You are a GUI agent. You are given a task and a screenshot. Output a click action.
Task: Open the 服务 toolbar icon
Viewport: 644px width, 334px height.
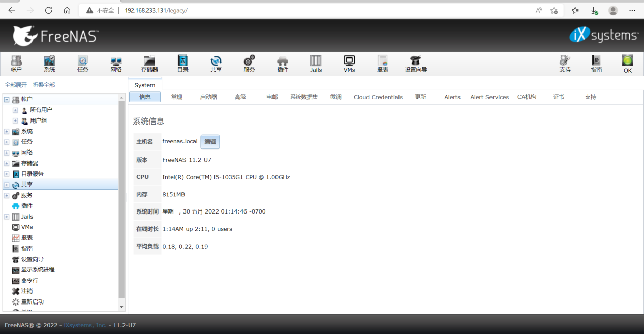(x=249, y=64)
